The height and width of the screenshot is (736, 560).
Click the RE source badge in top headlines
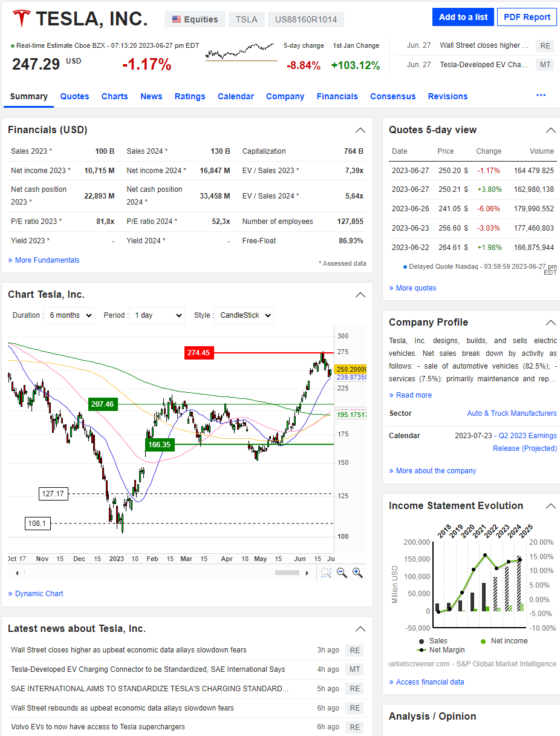[545, 45]
